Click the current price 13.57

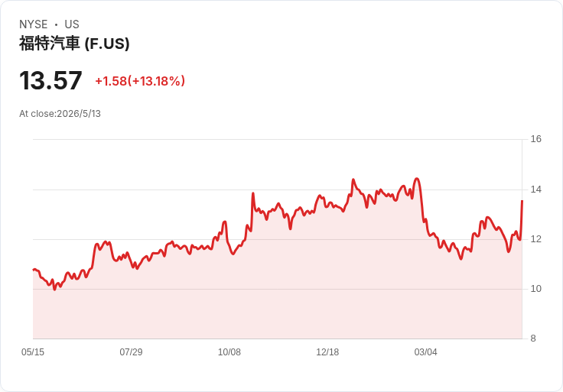[50, 80]
